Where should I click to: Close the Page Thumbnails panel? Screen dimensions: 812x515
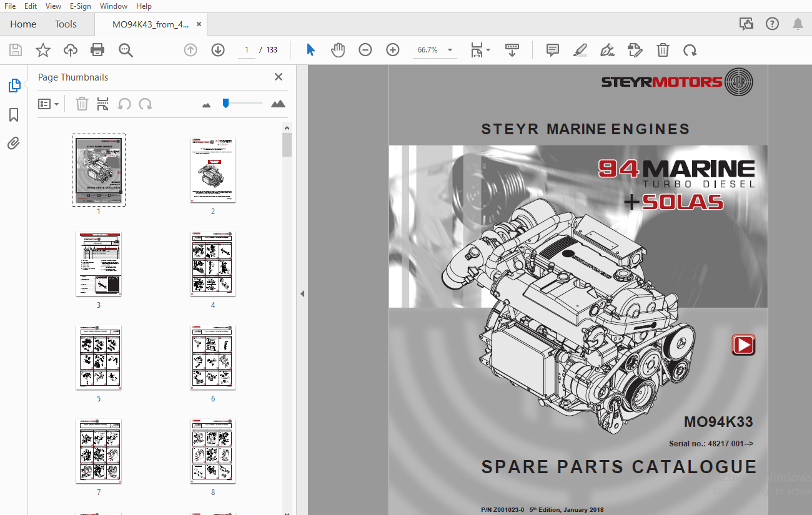(279, 77)
